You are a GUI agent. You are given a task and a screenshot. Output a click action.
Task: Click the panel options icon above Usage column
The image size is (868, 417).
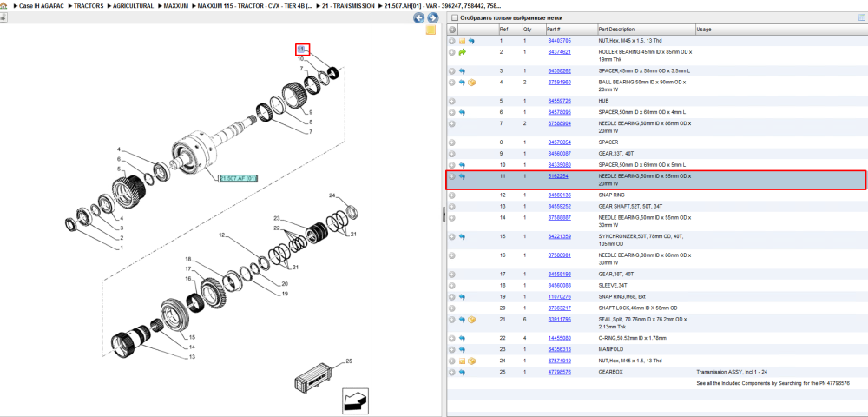pos(861,17)
